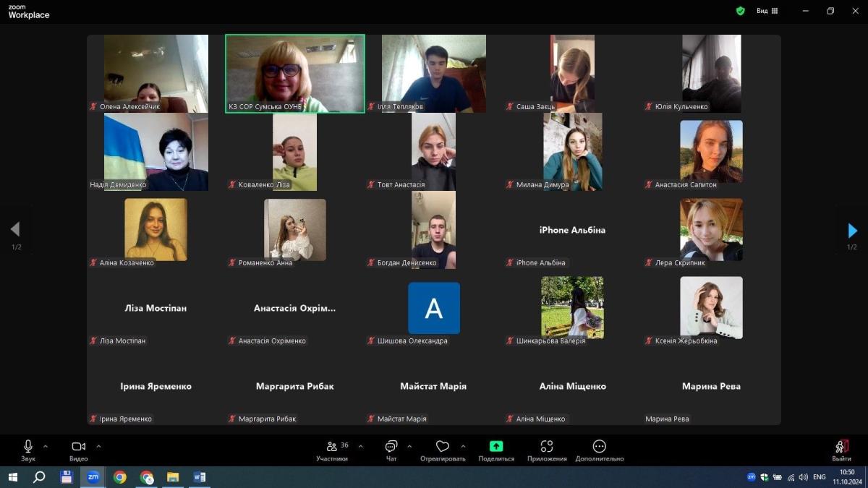The height and width of the screenshot is (488, 868).
Task: Open the Вид view layout menu
Action: [x=767, y=11]
